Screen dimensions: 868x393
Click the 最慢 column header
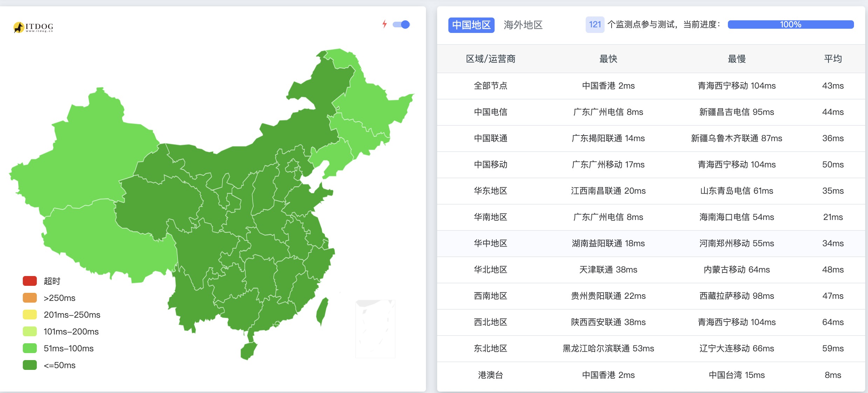(x=737, y=59)
